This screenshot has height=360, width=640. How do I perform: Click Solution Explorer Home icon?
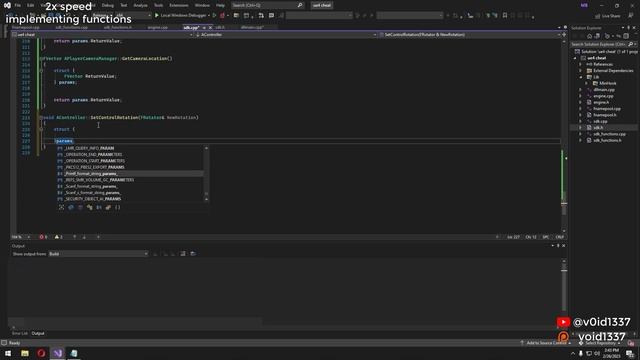pyautogui.click(x=589, y=36)
